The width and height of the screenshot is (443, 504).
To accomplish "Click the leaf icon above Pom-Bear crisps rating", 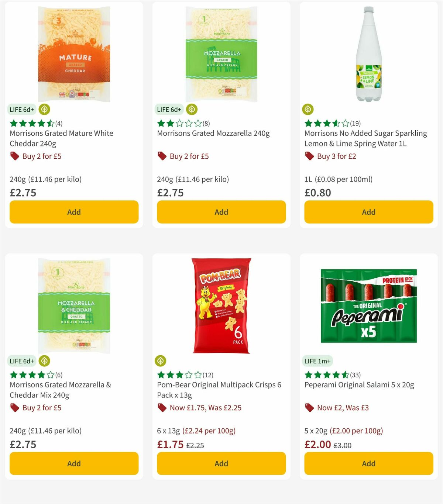I will pyautogui.click(x=161, y=360).
